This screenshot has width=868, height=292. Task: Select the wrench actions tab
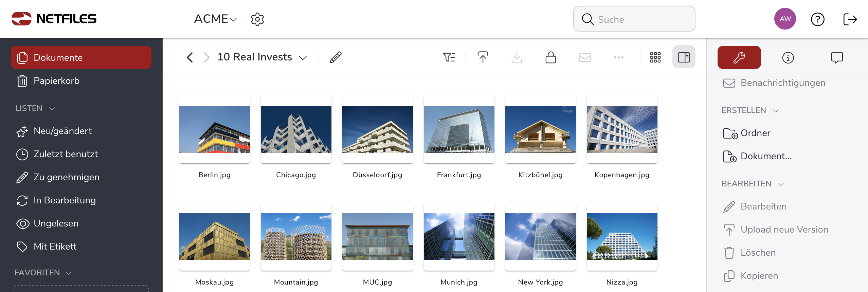[x=739, y=57]
